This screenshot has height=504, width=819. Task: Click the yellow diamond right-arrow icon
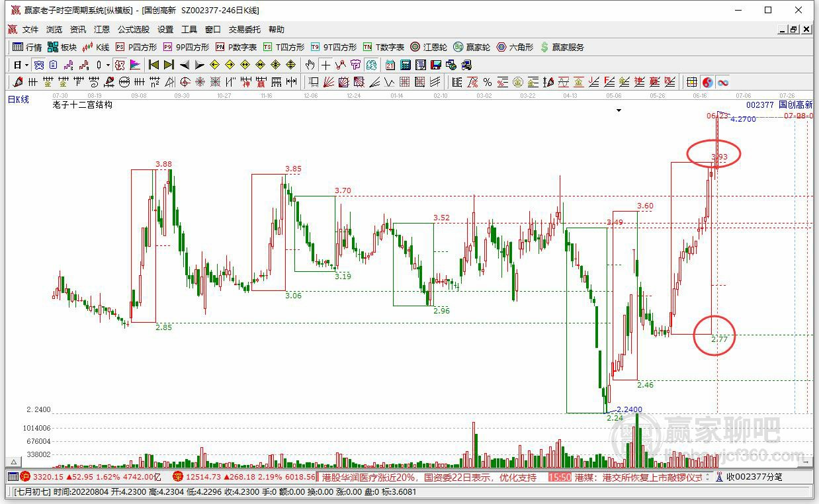pyautogui.click(x=230, y=65)
